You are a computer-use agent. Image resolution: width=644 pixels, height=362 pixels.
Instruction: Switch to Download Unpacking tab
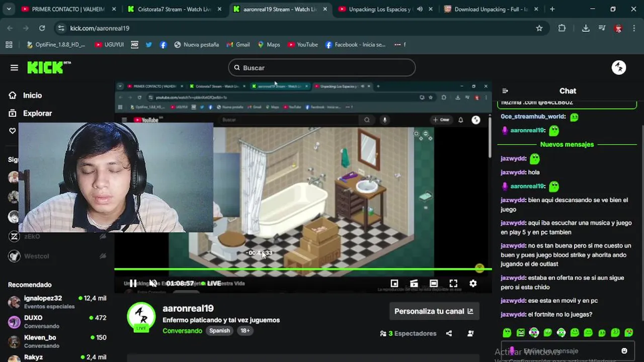491,9
